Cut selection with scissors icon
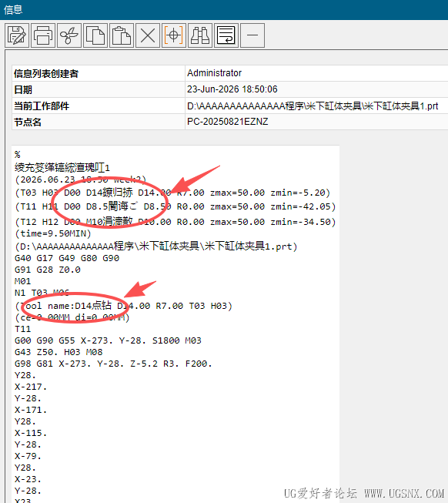 [69, 35]
